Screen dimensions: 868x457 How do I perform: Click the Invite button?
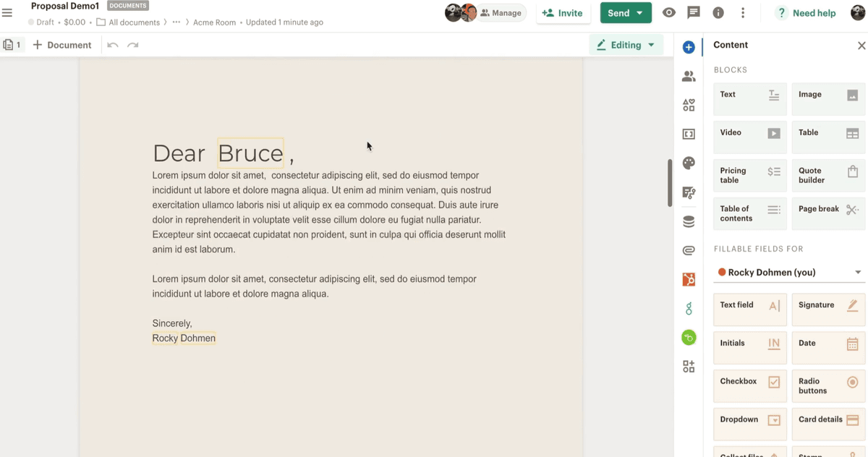(563, 13)
